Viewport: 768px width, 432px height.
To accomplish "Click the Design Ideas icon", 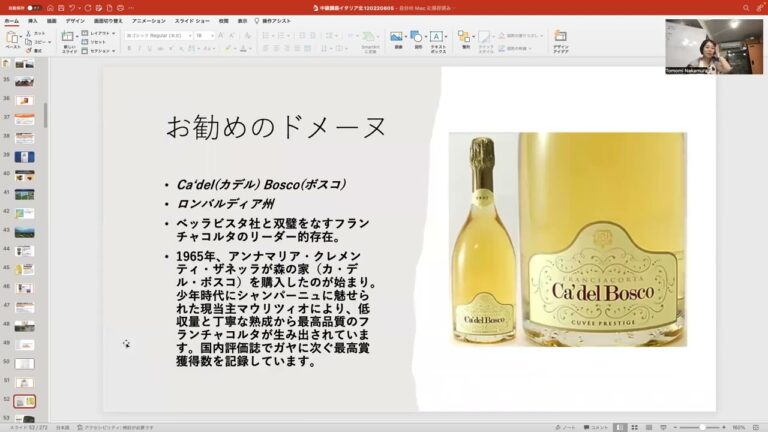I will [560, 36].
